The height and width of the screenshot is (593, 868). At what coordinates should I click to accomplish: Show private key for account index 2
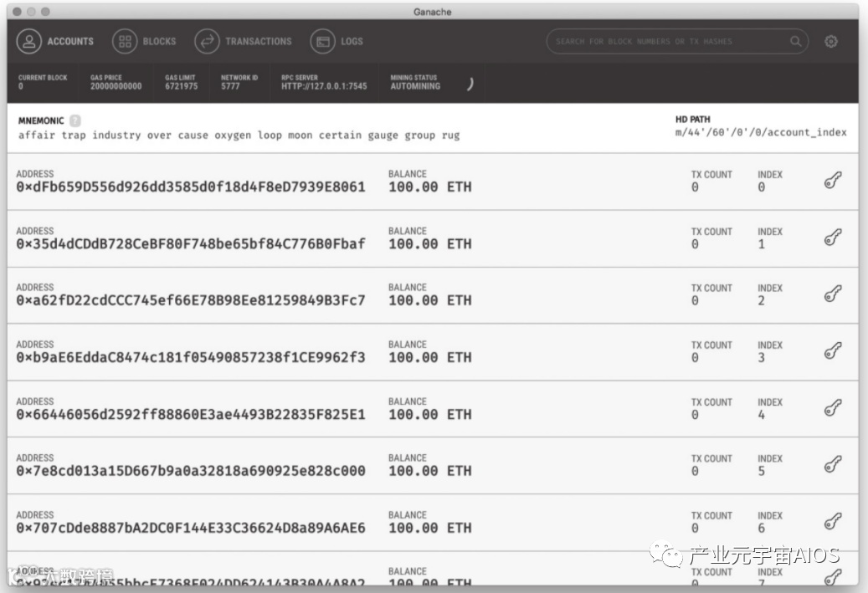coord(833,294)
